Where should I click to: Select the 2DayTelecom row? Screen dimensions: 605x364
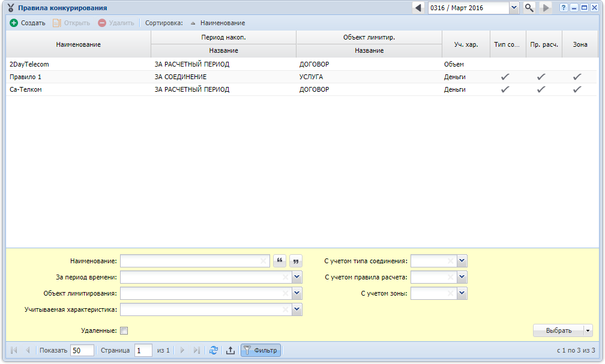coord(301,64)
